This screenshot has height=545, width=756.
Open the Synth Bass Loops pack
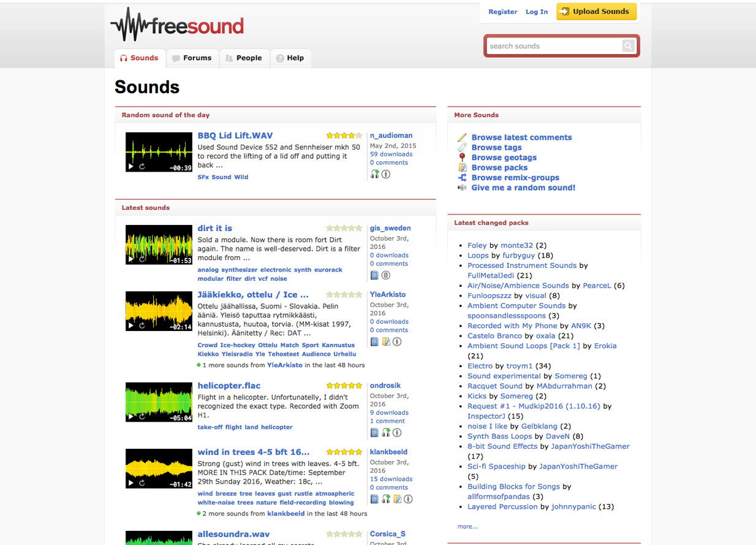(x=499, y=436)
